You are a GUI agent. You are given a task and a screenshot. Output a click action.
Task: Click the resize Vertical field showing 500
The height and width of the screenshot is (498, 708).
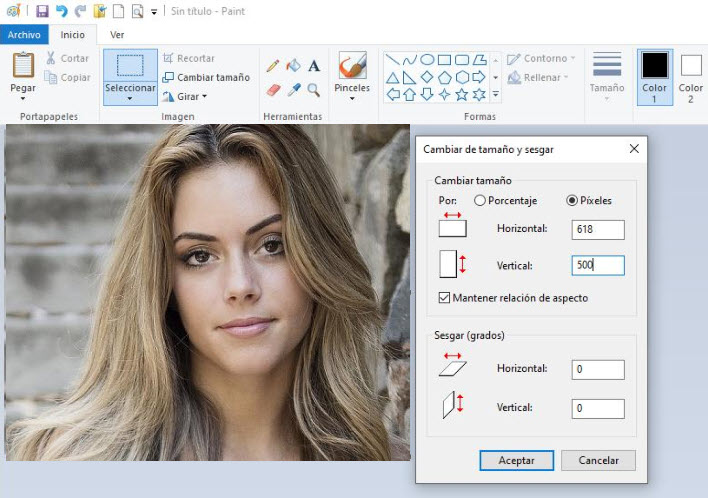coord(598,265)
